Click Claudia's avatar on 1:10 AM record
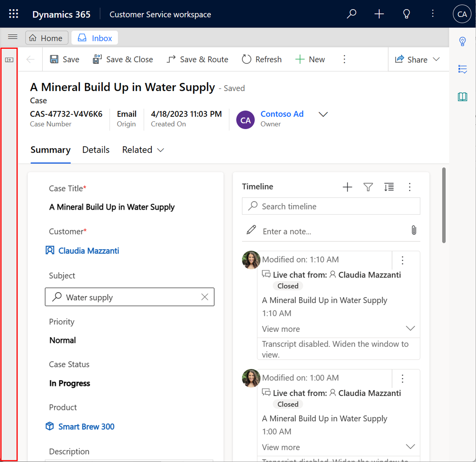The image size is (476, 462). tap(251, 260)
